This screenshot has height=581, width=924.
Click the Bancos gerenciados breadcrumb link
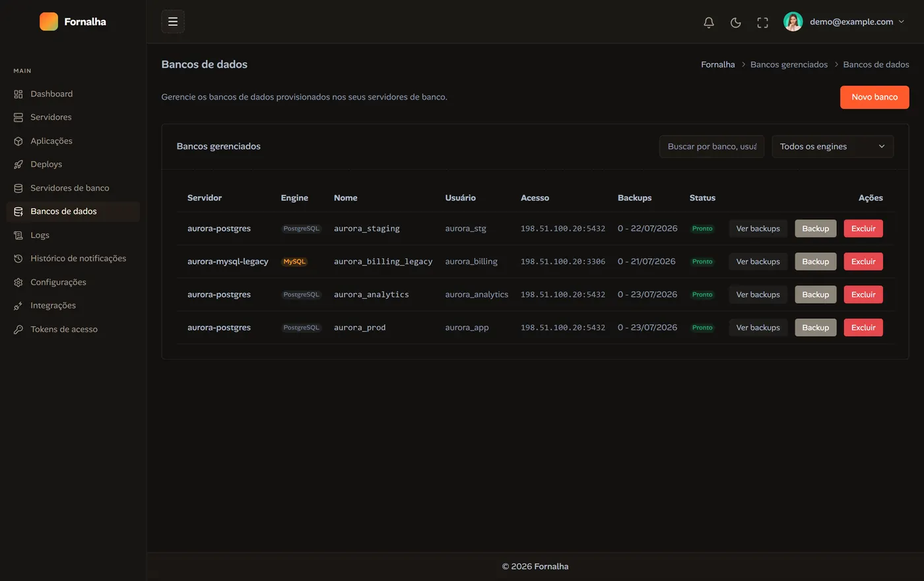coord(789,65)
